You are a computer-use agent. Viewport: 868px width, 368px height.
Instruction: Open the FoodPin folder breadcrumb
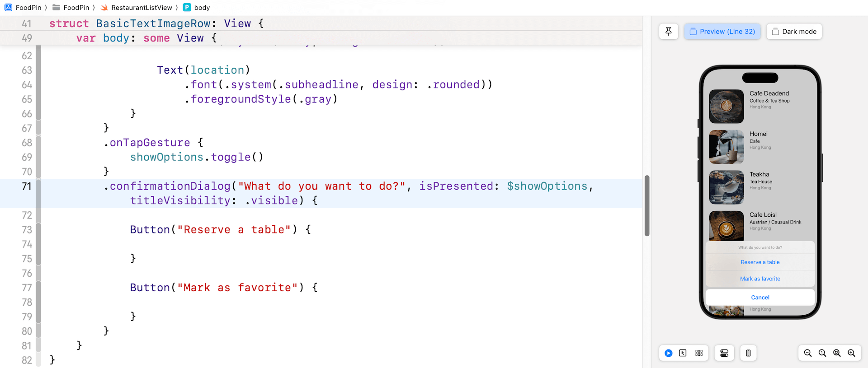(76, 8)
